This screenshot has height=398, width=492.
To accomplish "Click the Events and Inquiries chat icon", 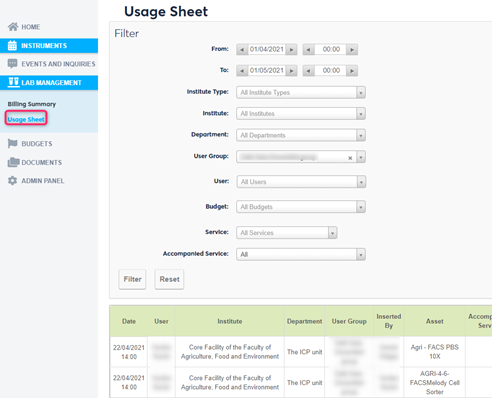I will point(13,64).
